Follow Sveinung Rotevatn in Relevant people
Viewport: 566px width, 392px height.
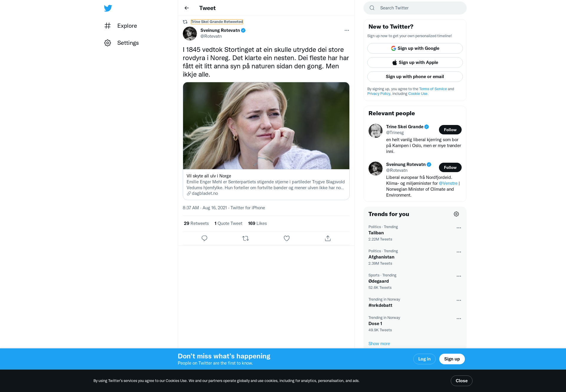click(x=450, y=167)
